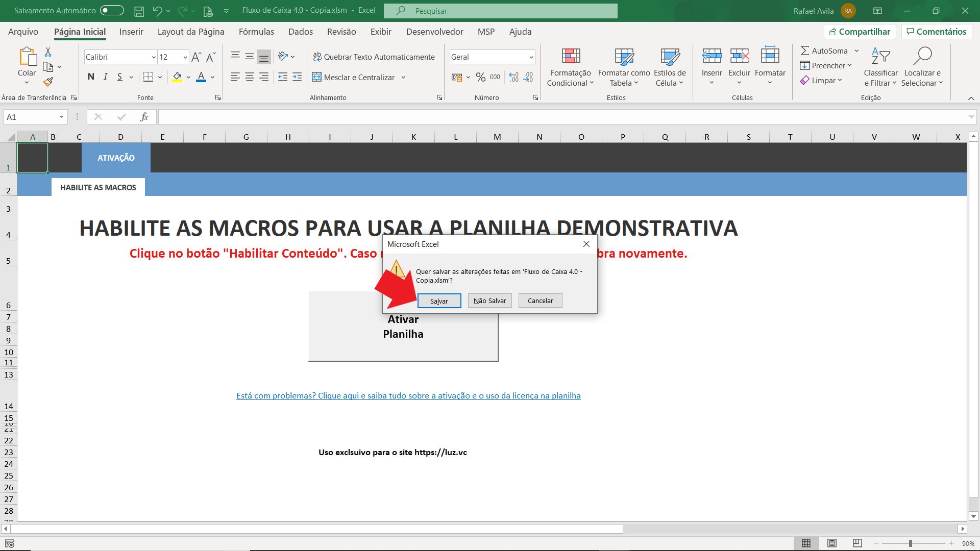Switch to the Desenvolvedor tab
This screenshot has width=980, height=551.
(434, 32)
